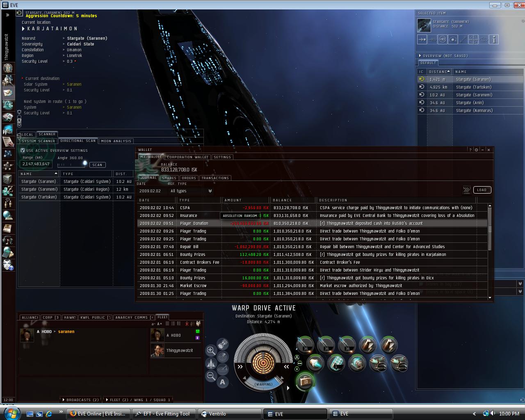Expand the collapsed sidebar with double arrows
The image size is (525, 420).
click(7, 15)
